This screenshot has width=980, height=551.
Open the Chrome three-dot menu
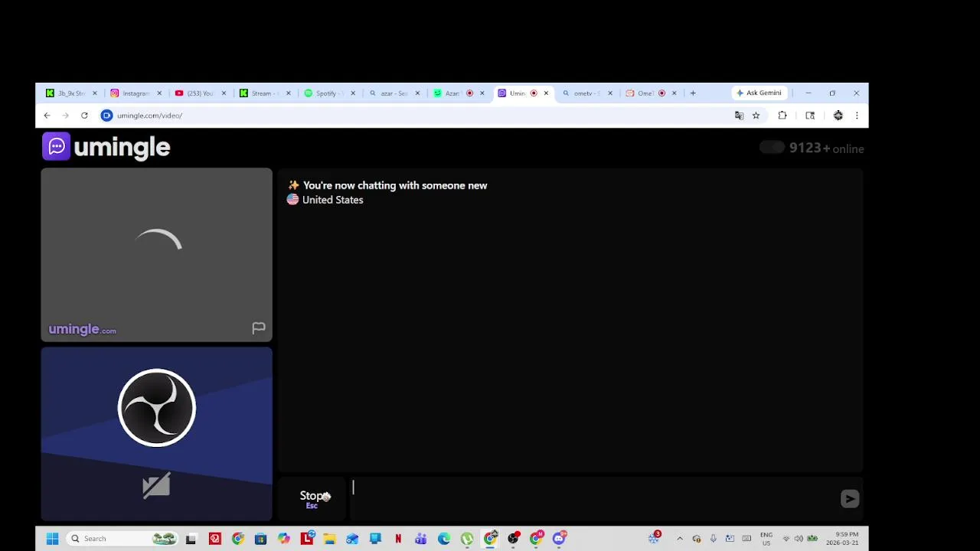(857, 116)
